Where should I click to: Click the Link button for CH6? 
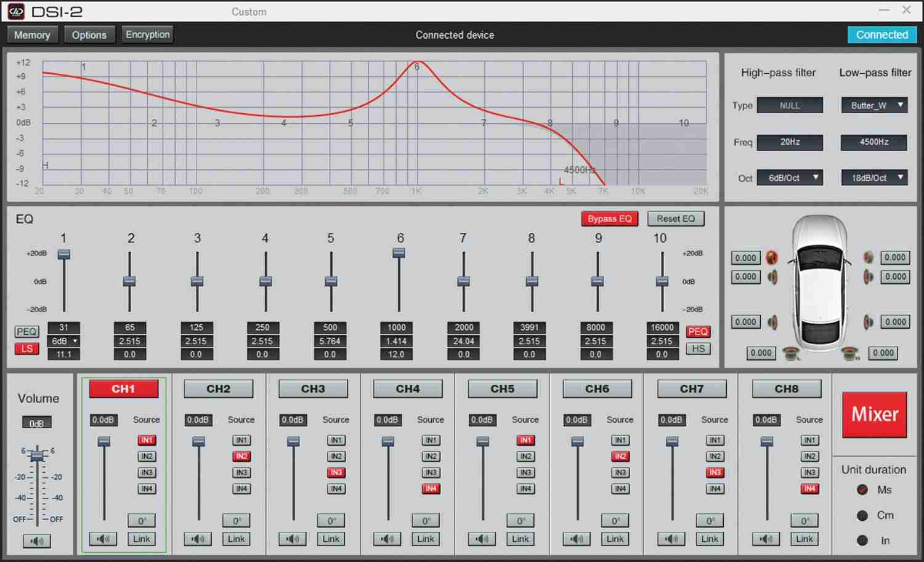[x=615, y=539]
